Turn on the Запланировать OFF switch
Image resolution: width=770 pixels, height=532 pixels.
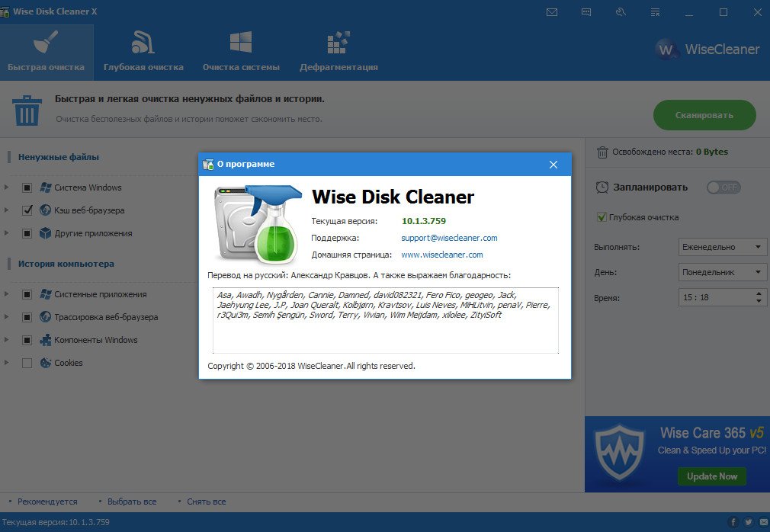(x=723, y=187)
